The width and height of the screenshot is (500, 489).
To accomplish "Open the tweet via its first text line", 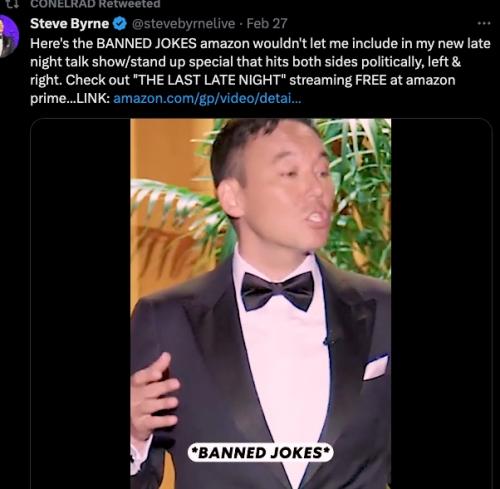I will coord(260,44).
